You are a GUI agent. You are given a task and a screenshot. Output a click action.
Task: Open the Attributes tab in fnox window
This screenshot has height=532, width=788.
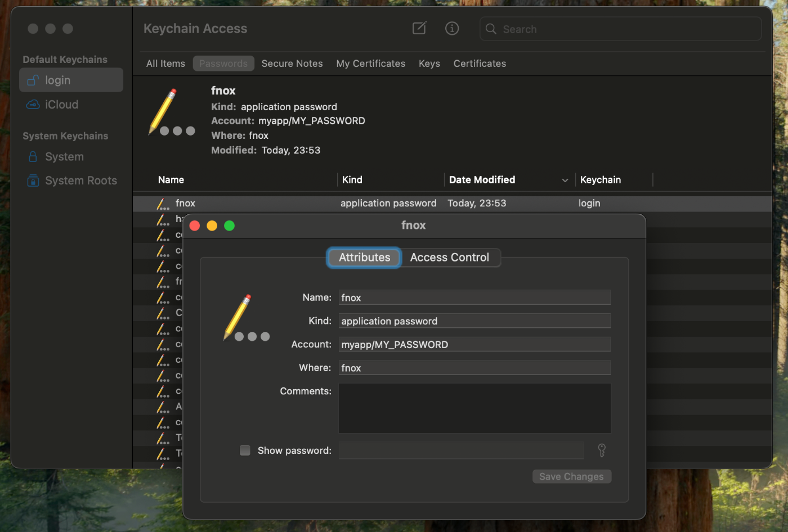[x=364, y=258]
